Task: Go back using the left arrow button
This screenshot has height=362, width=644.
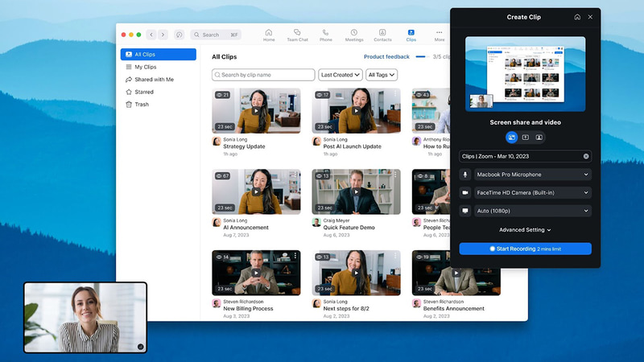Action: (x=151, y=35)
